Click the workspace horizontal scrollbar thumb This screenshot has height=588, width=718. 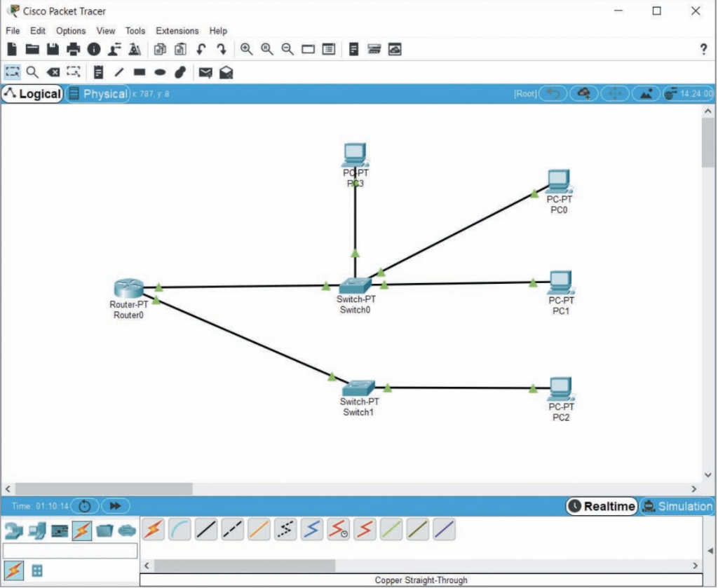point(104,488)
